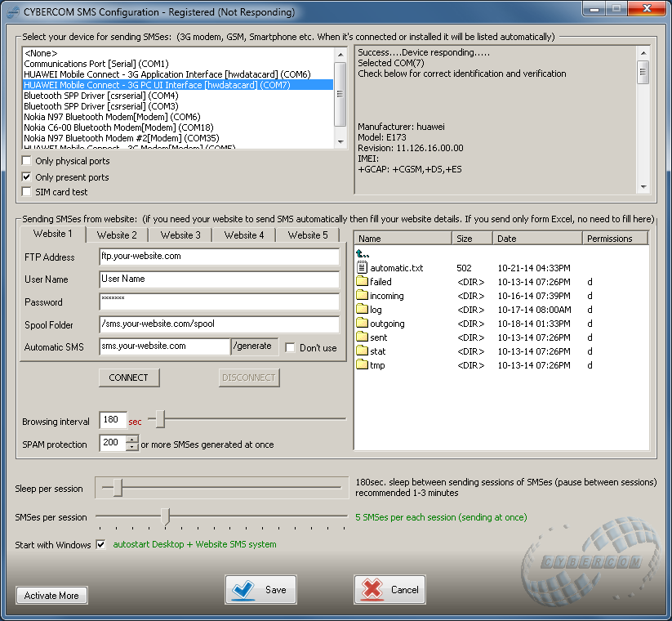Enable SIM card test checkbox
The width and height of the screenshot is (672, 621).
coord(27,192)
